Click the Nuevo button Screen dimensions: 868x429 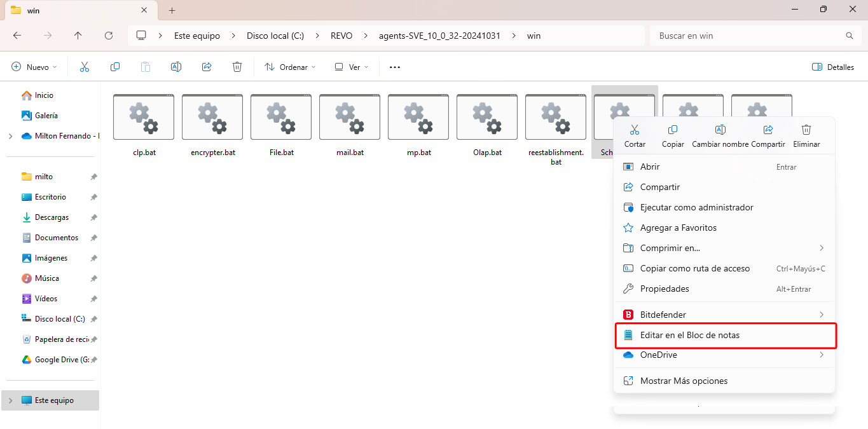(x=34, y=67)
